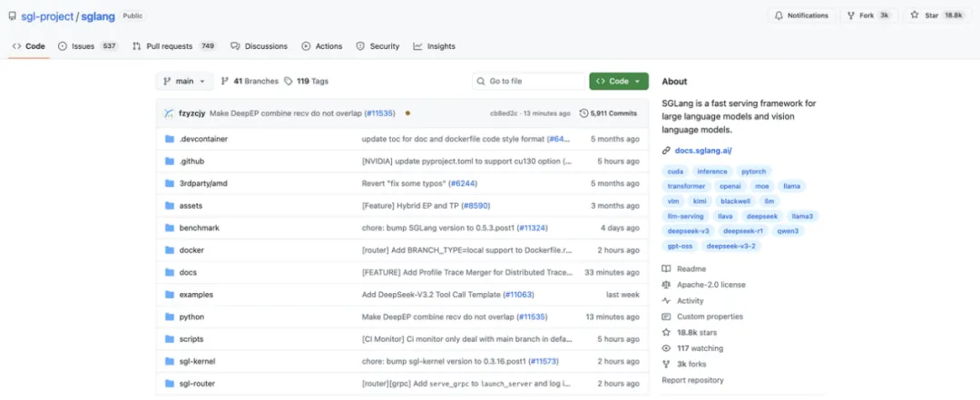
Task: Select the deepseek-v3 topic tag
Action: 689,230
